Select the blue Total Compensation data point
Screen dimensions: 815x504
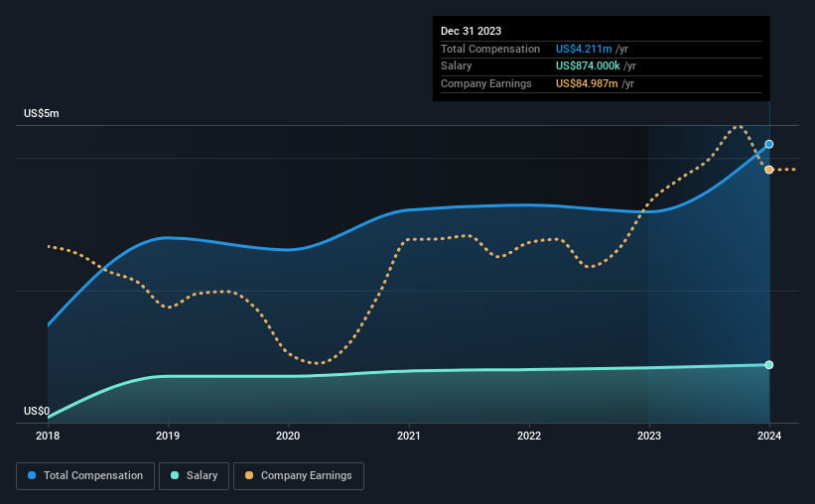(x=768, y=145)
